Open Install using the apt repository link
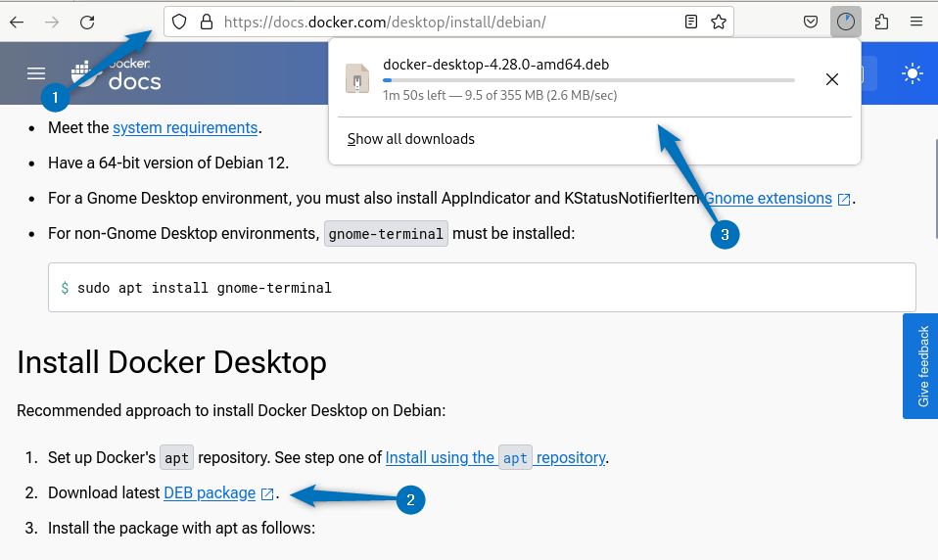Screen dimensions: 938x560 tap(495, 458)
